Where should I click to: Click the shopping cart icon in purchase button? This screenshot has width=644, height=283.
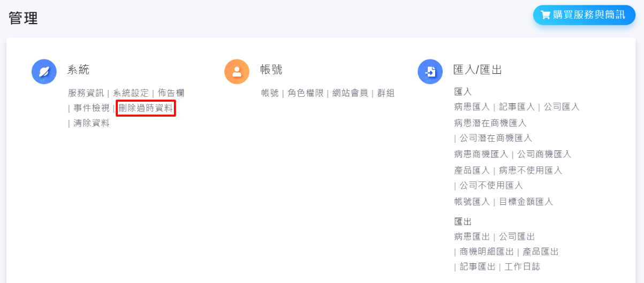[545, 15]
